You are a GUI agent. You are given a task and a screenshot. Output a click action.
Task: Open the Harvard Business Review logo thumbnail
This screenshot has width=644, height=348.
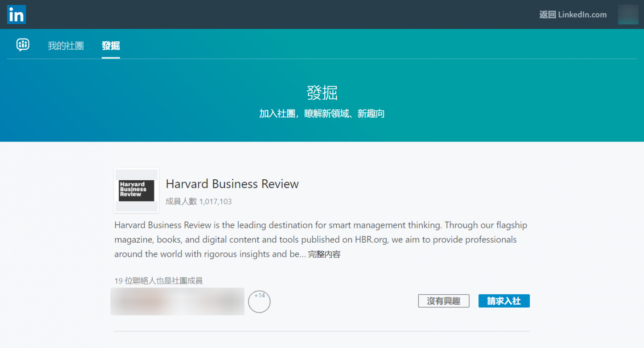(137, 190)
